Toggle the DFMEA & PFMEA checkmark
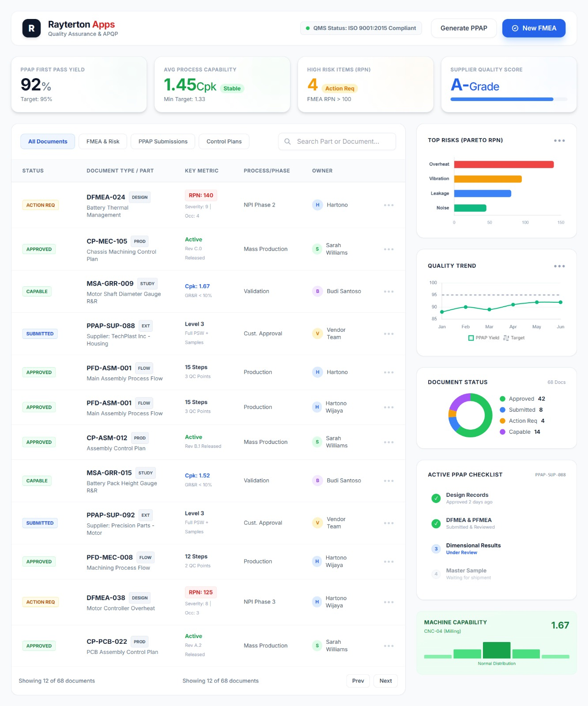 [x=436, y=523]
